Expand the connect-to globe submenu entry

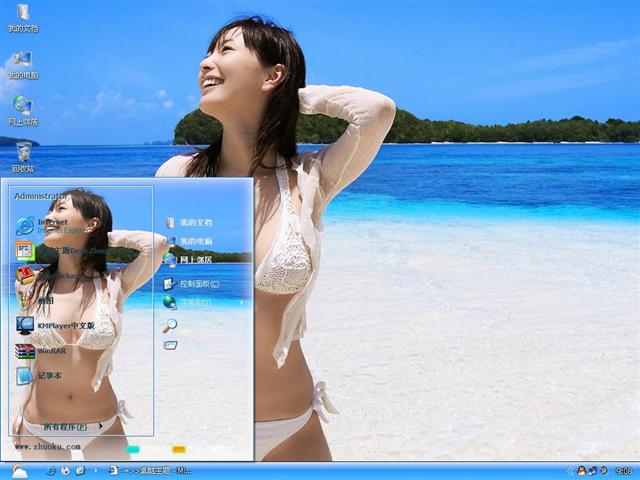pyautogui.click(x=204, y=302)
